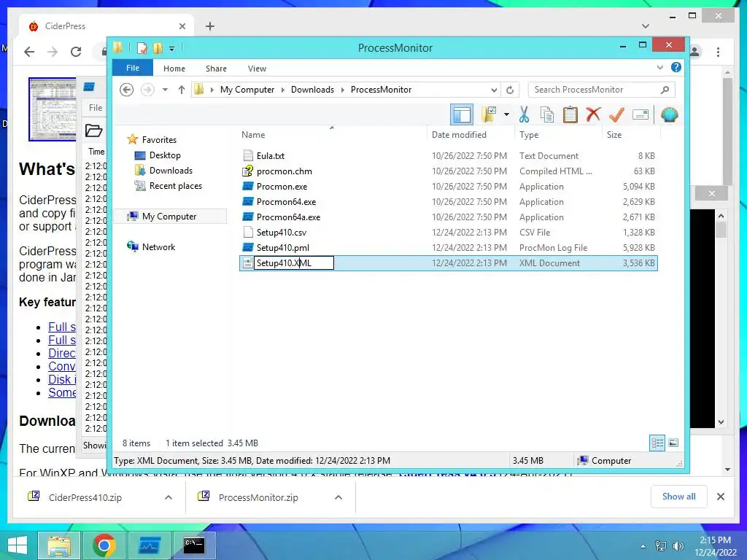747x560 pixels.
Task: Expand the address bar history dropdown
Action: (x=494, y=90)
